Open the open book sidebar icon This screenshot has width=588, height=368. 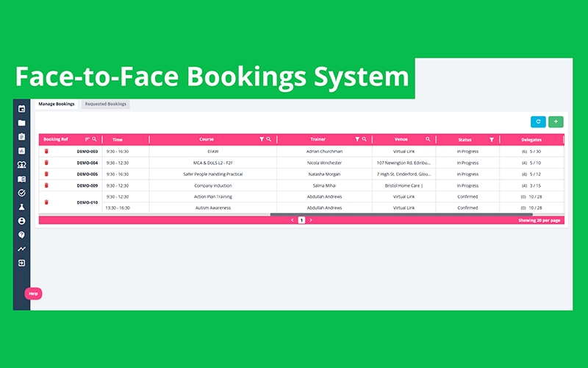tap(22, 179)
